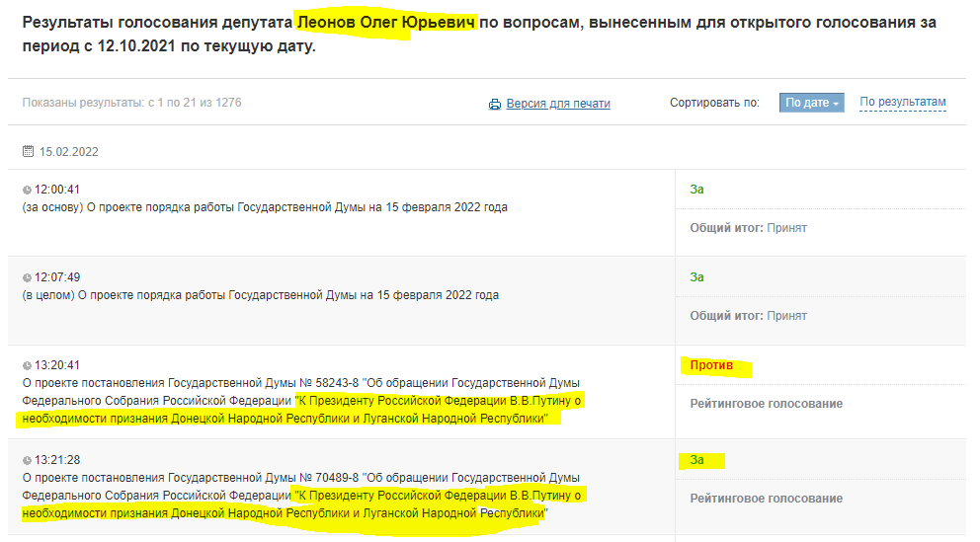Click the printer icon beside Версия для печати

pyautogui.click(x=494, y=105)
